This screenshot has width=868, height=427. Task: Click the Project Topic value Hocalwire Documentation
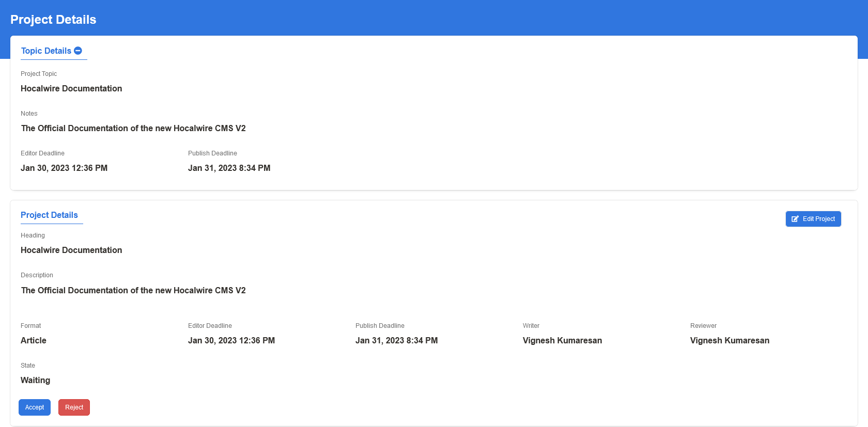coord(71,89)
